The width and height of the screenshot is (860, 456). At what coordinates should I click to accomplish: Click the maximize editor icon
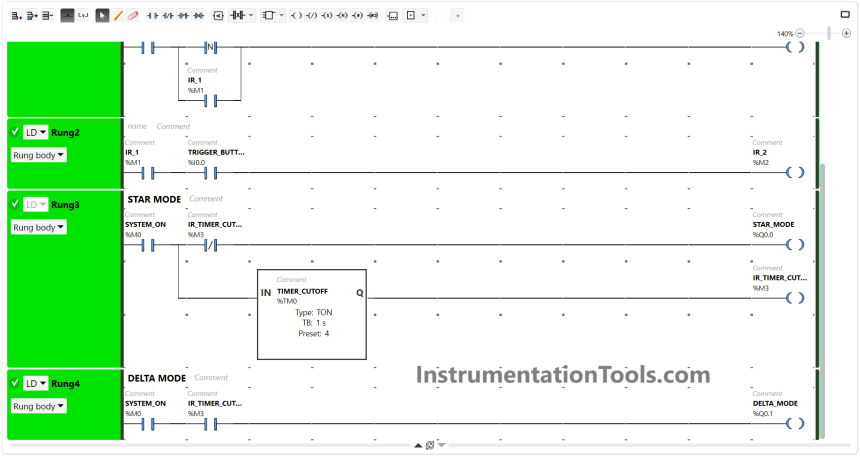point(845,15)
